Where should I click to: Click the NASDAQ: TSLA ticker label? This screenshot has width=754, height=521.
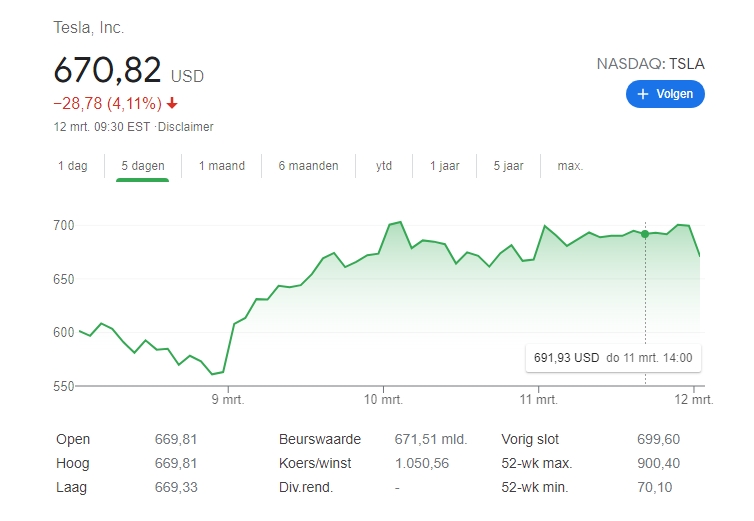(650, 64)
